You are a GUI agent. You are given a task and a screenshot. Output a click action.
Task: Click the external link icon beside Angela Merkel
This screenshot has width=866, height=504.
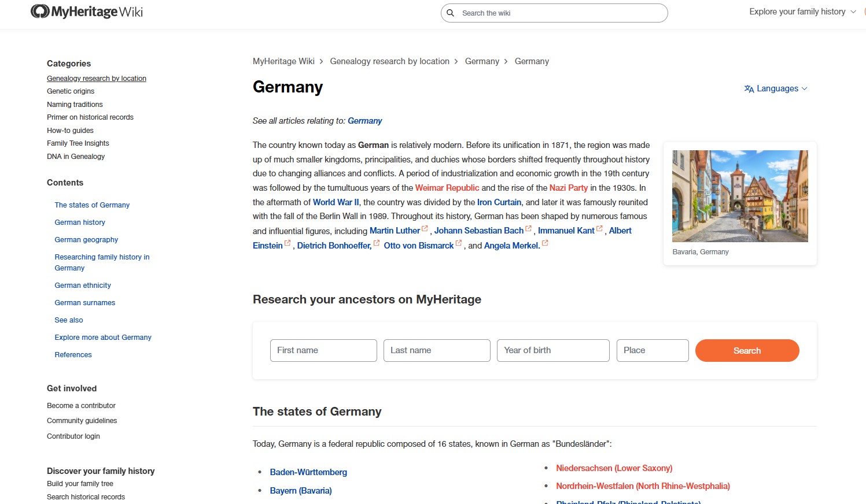pos(544,242)
